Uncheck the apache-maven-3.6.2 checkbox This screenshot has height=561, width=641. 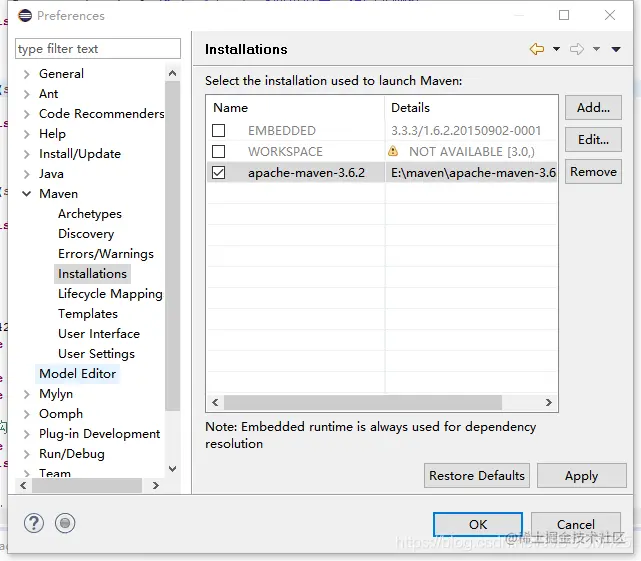(x=219, y=173)
